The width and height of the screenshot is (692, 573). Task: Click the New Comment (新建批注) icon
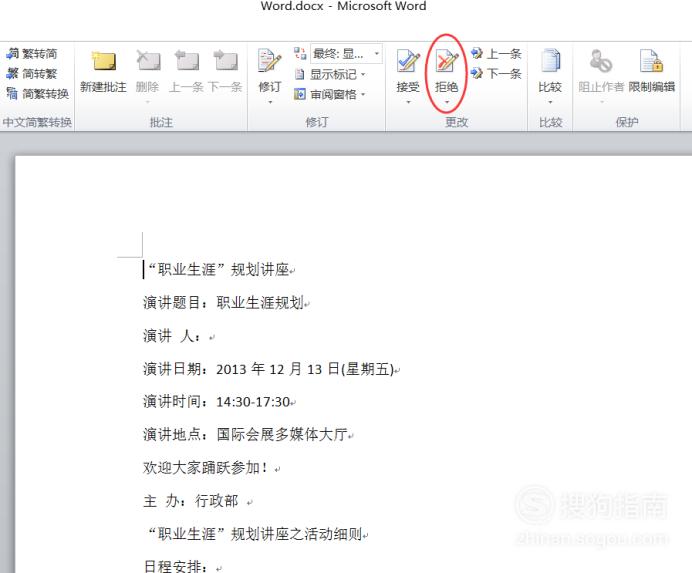tap(103, 61)
